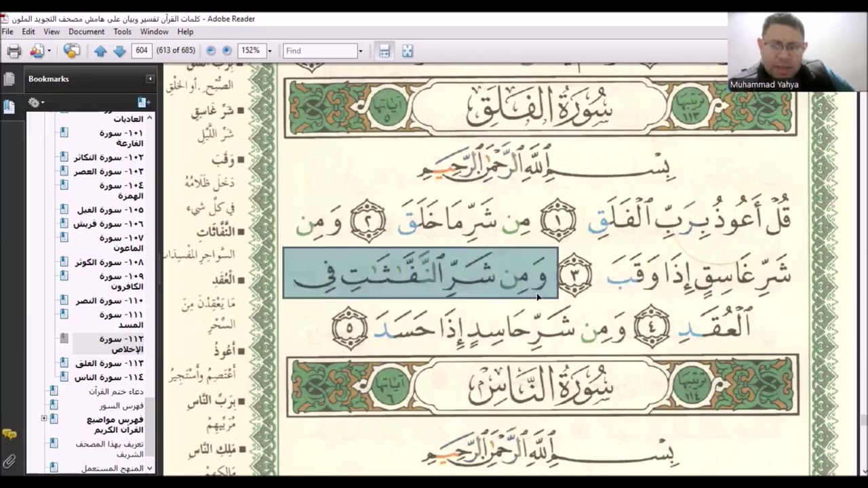Click the globe web-conference toolbar icon
868x488 pixels.
coord(71,51)
